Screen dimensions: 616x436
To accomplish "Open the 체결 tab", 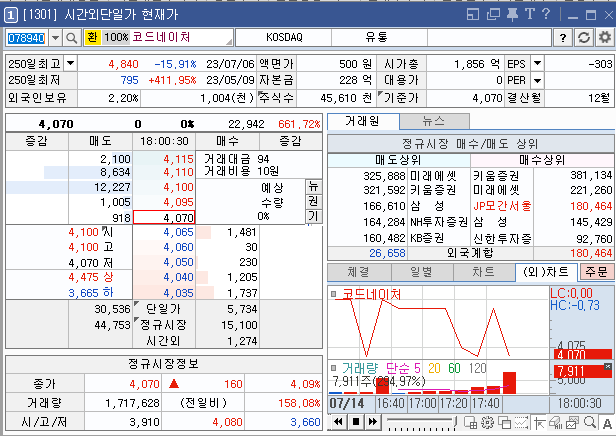I will pyautogui.click(x=358, y=272).
